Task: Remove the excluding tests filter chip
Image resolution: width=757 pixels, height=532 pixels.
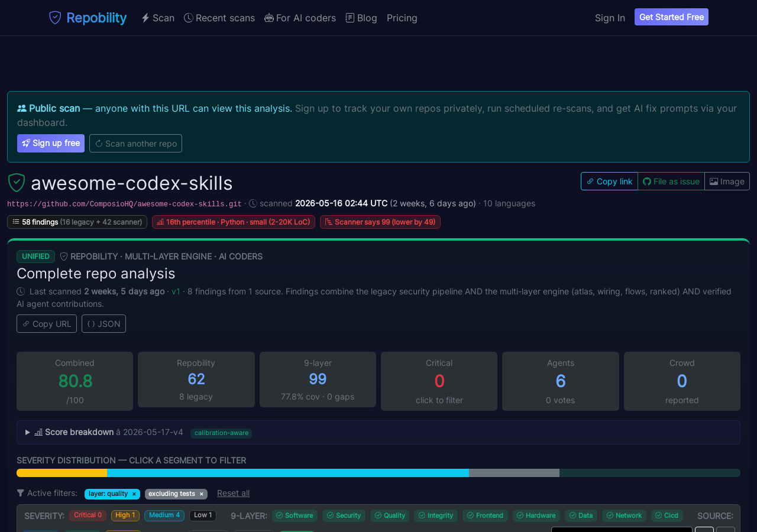Action: click(201, 494)
